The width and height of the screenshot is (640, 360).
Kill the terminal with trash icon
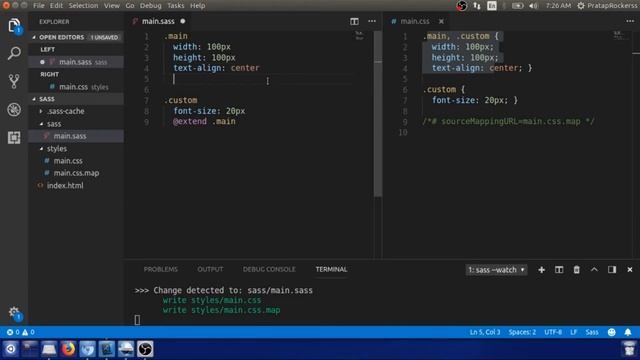[576, 270]
